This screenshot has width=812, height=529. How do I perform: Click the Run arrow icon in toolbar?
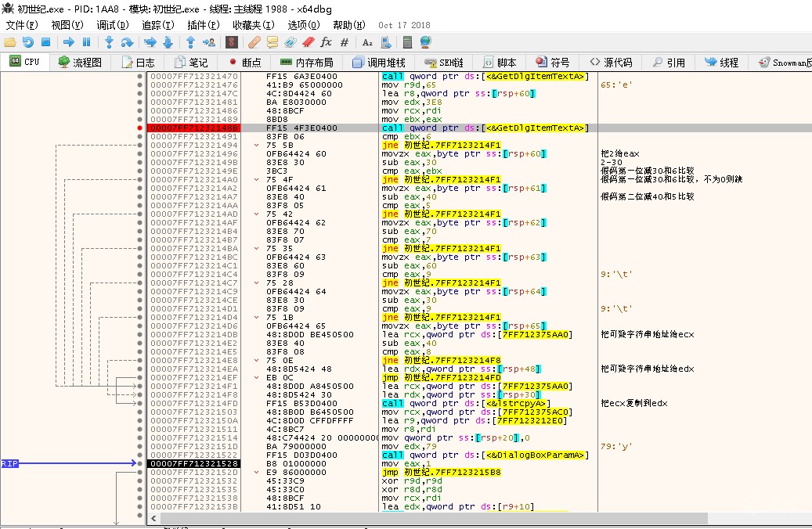coord(68,42)
